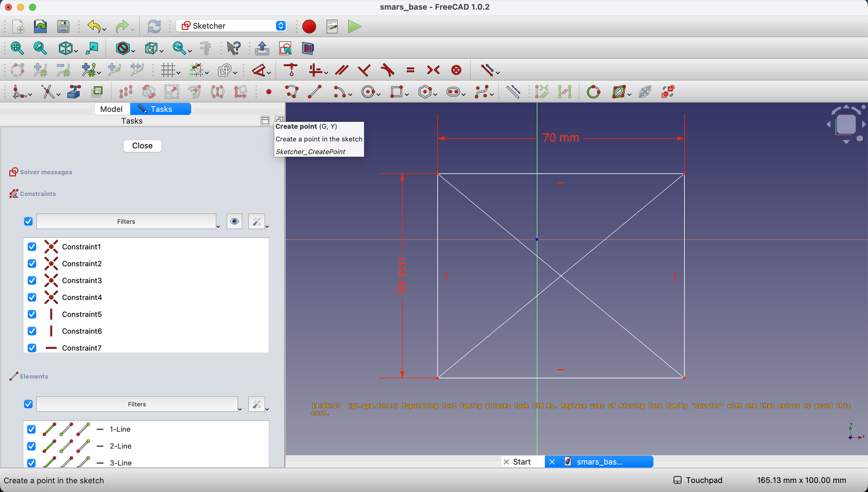Start macro recording with red button
The width and height of the screenshot is (868, 492).
tap(309, 27)
